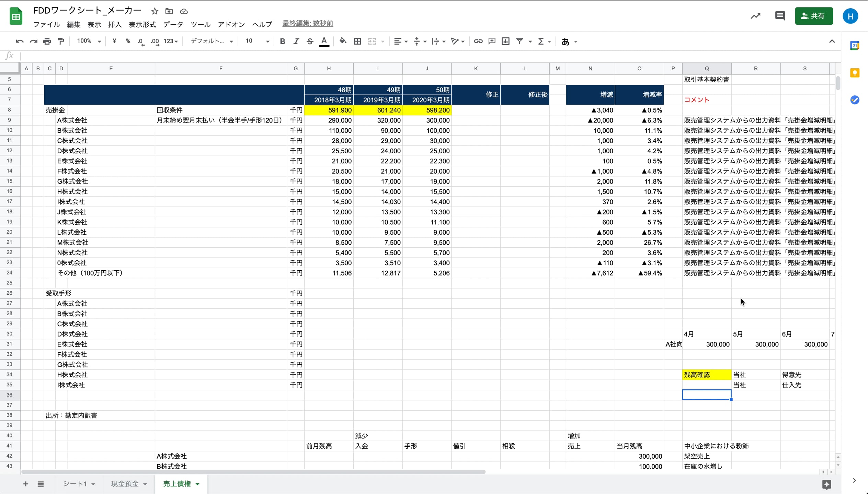Expand the 売上債権 sheet tab menu
The width and height of the screenshot is (868, 494).
(198, 484)
